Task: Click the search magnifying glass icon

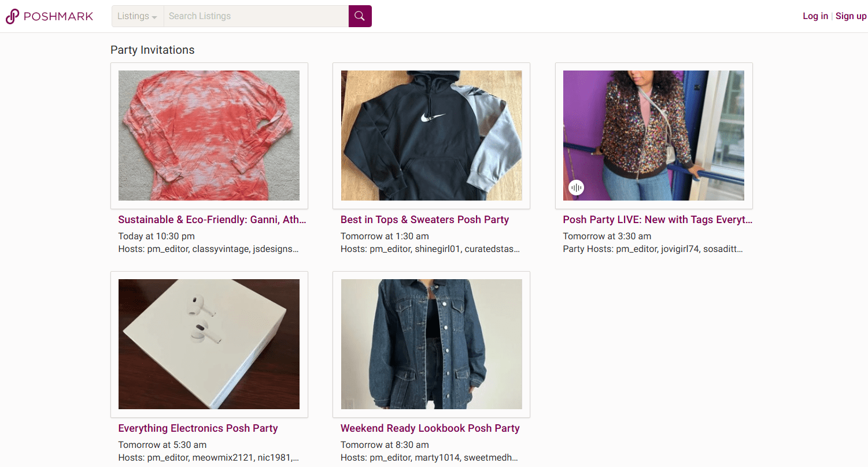Action: [360, 16]
